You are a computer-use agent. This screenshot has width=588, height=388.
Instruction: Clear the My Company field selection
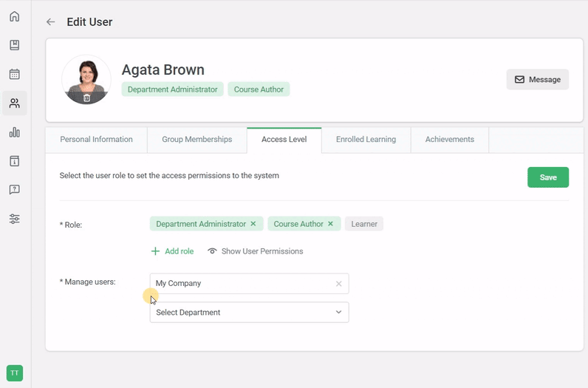[x=339, y=284]
